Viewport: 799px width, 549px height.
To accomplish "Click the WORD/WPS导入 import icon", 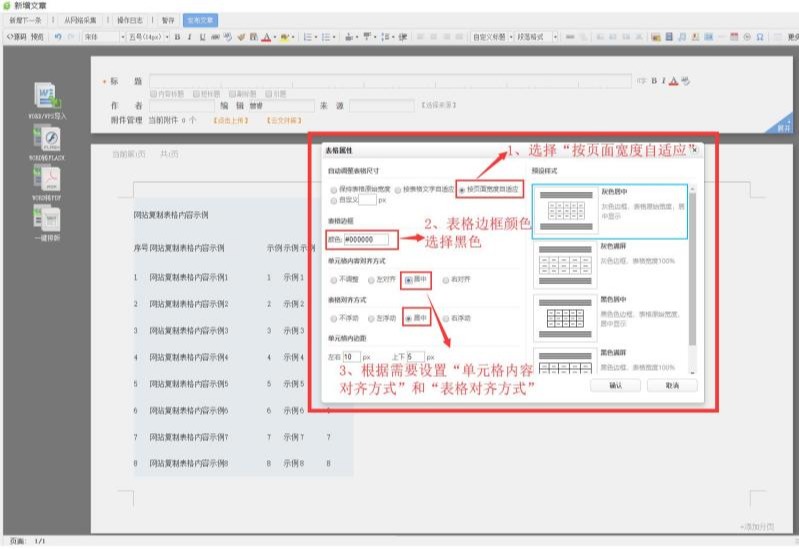I will 46,96.
